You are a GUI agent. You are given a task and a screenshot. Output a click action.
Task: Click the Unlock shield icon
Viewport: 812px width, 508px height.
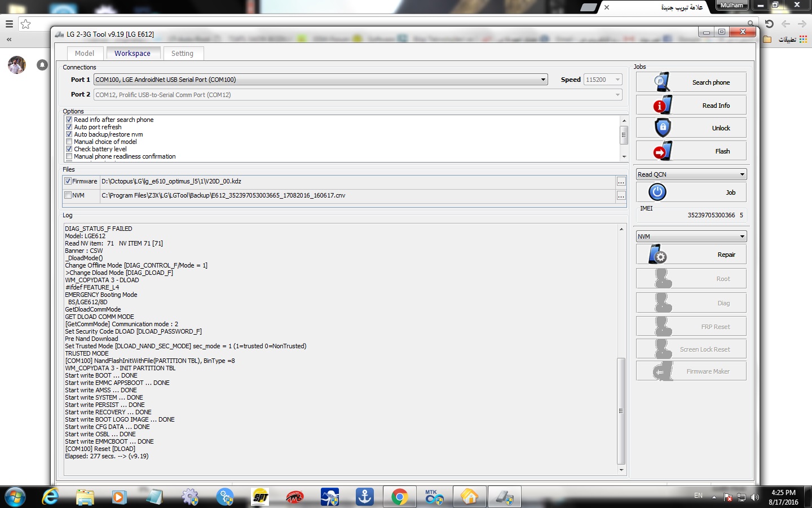pyautogui.click(x=663, y=128)
